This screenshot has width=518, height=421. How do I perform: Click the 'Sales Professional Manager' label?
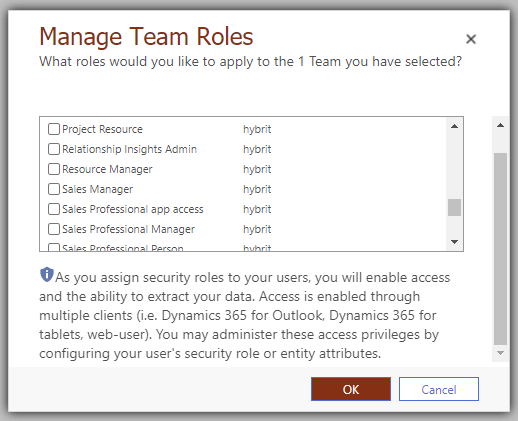click(x=128, y=229)
